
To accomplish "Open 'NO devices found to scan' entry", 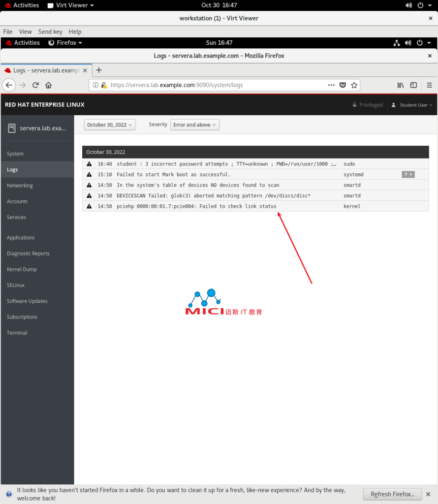I will (255, 185).
